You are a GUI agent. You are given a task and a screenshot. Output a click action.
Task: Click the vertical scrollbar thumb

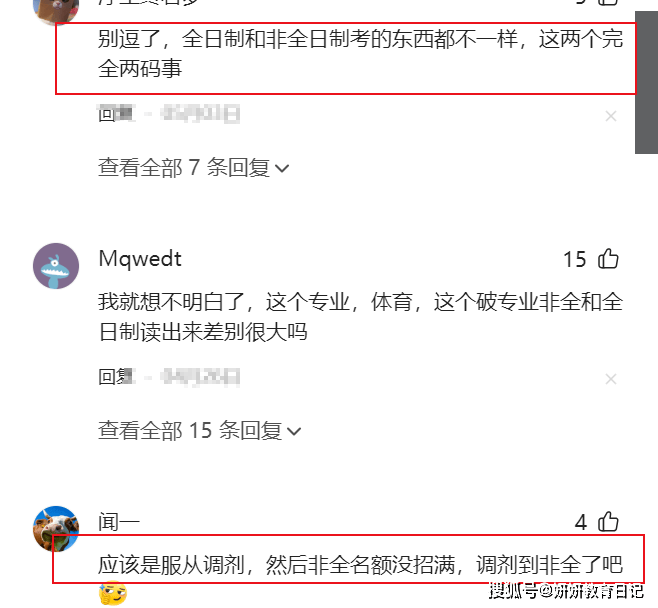646,82
